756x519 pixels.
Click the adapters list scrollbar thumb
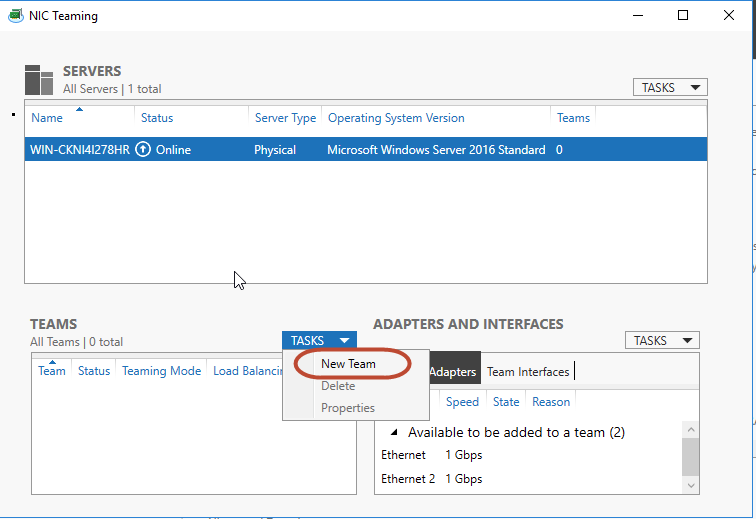point(691,457)
